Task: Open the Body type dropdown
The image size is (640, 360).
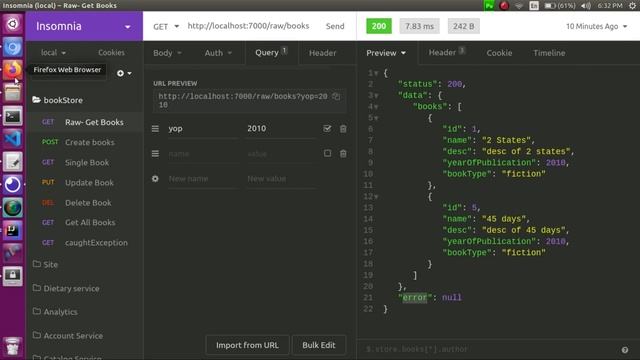Action: (167, 53)
